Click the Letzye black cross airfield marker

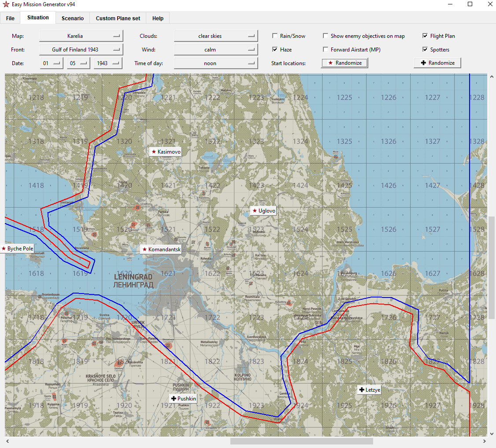pyautogui.click(x=369, y=390)
